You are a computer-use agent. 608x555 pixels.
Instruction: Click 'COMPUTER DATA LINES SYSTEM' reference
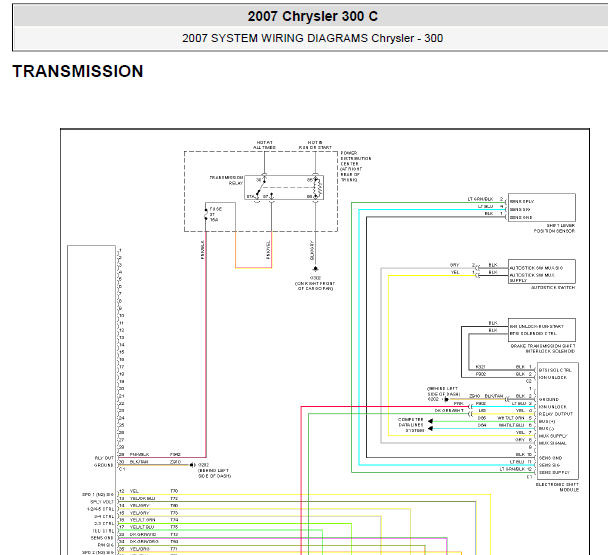tap(411, 425)
